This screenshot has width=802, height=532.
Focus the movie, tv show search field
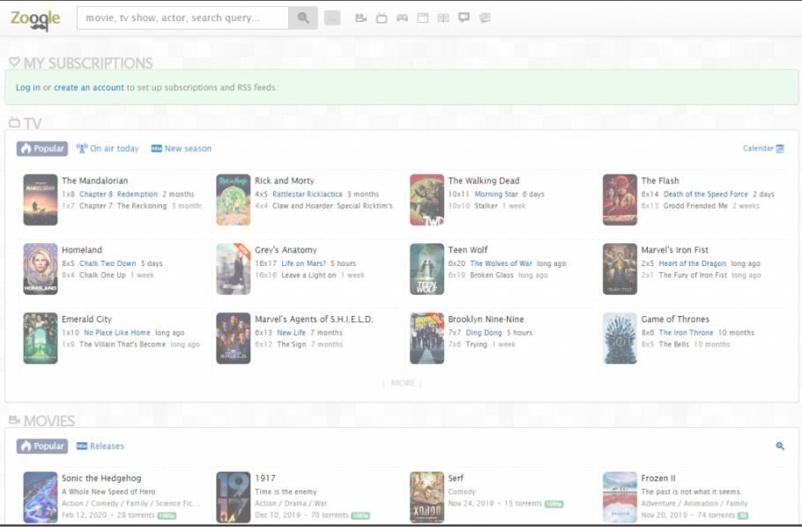[x=182, y=18]
